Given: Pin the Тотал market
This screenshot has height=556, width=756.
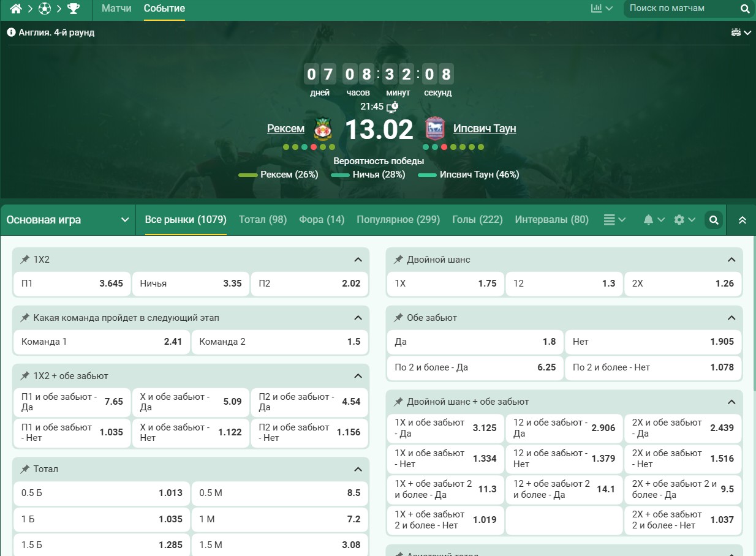Looking at the screenshot, I should point(25,469).
